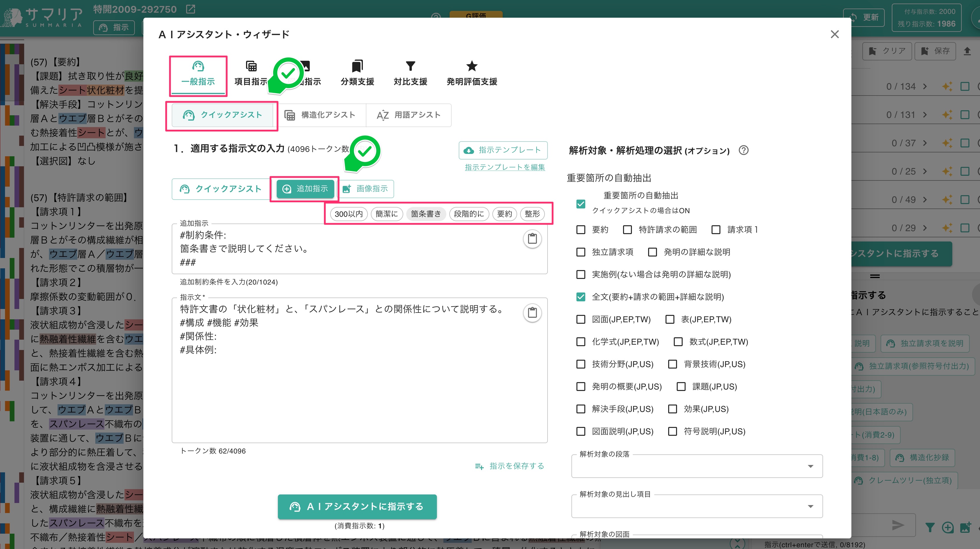The height and width of the screenshot is (549, 980).
Task: Select 構造化アシスト sub-tab
Action: [x=320, y=115]
